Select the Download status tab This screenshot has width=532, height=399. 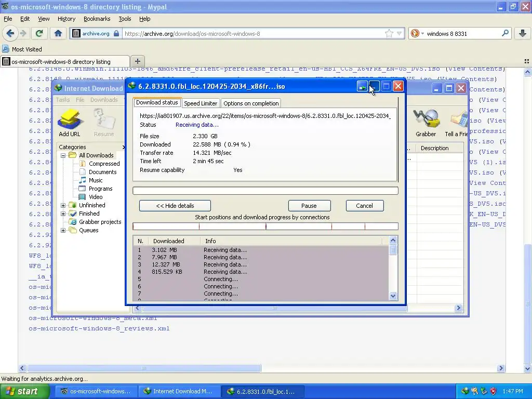coord(157,102)
